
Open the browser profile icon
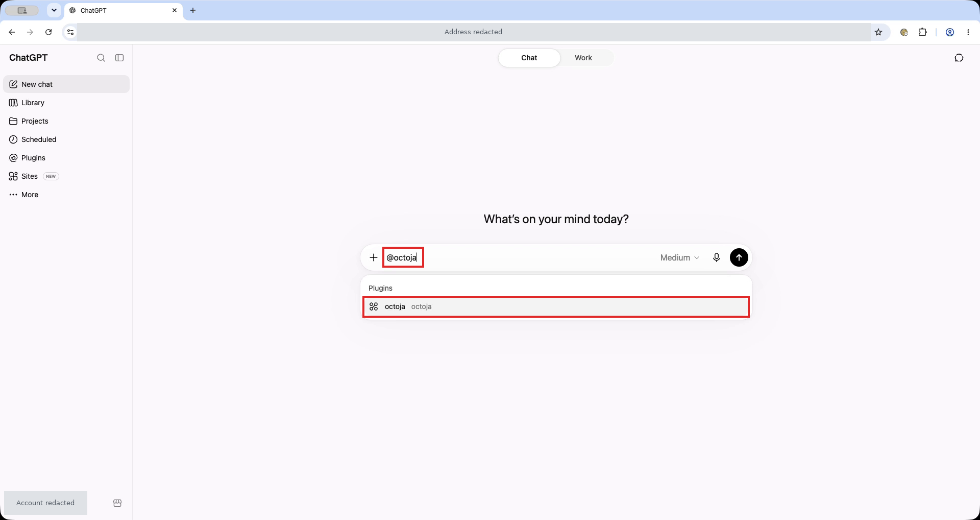950,32
